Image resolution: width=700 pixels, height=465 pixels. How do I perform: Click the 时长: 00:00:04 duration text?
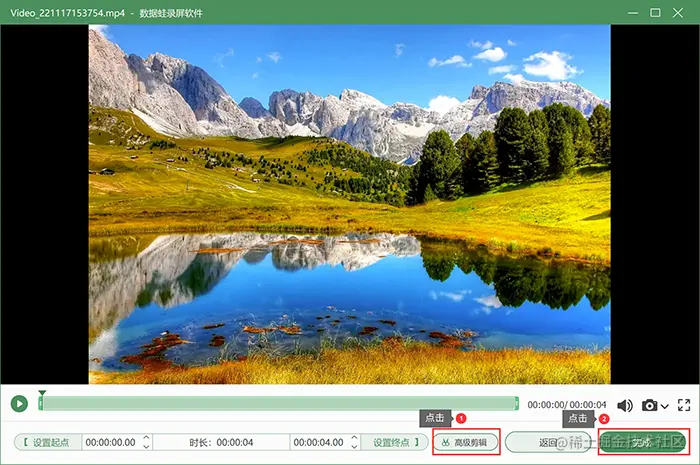(x=221, y=442)
